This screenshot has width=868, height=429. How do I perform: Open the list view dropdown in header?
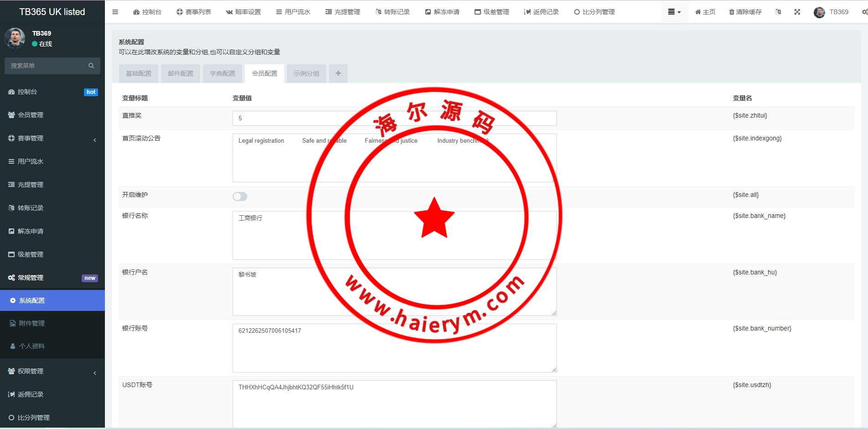(674, 12)
